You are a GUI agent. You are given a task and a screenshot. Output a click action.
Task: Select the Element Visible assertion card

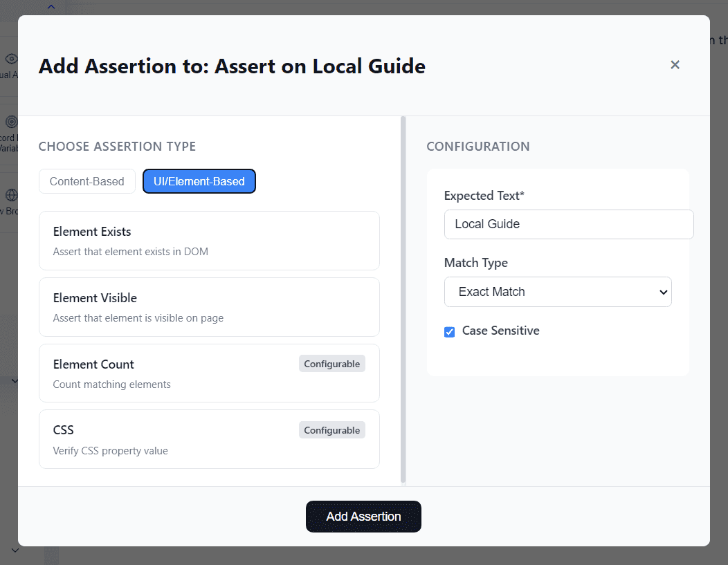tap(209, 306)
